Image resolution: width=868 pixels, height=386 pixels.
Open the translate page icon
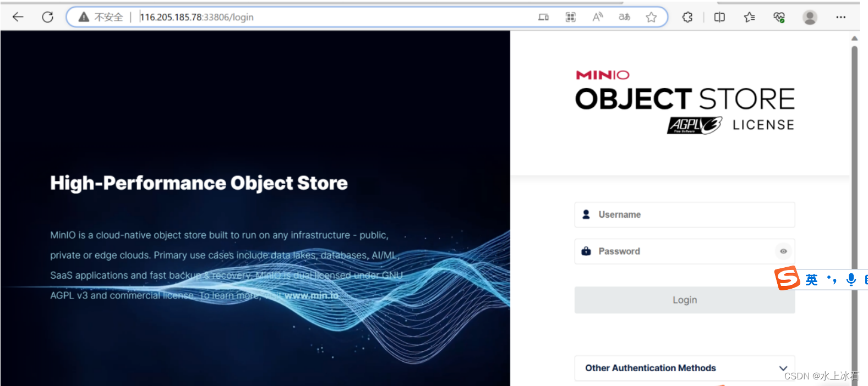(x=624, y=17)
